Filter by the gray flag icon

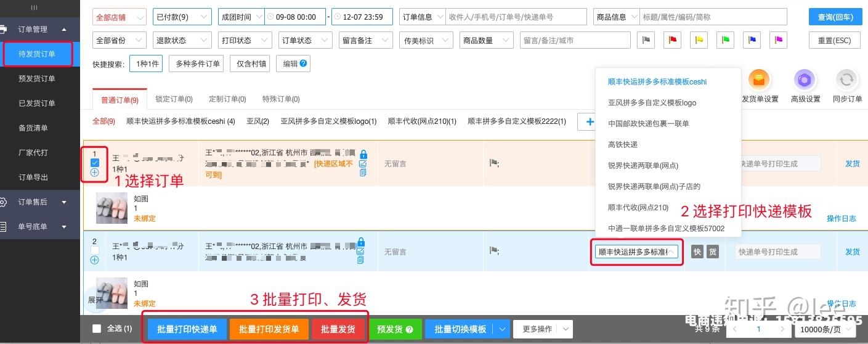646,41
